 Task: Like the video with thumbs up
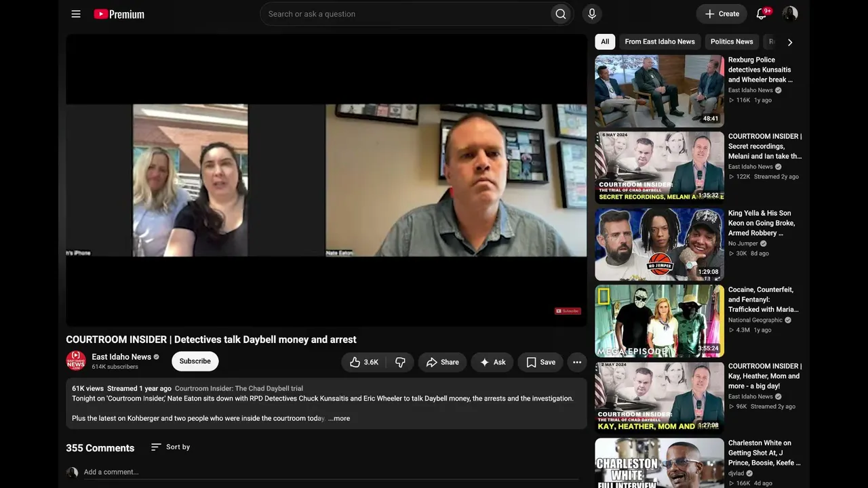363,362
